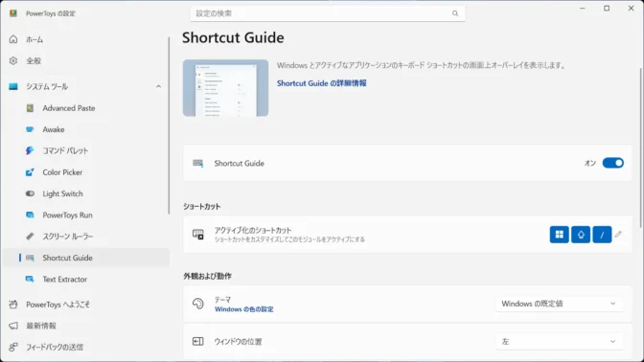Open Shortcut Guide の詳細情報 link

(322, 83)
